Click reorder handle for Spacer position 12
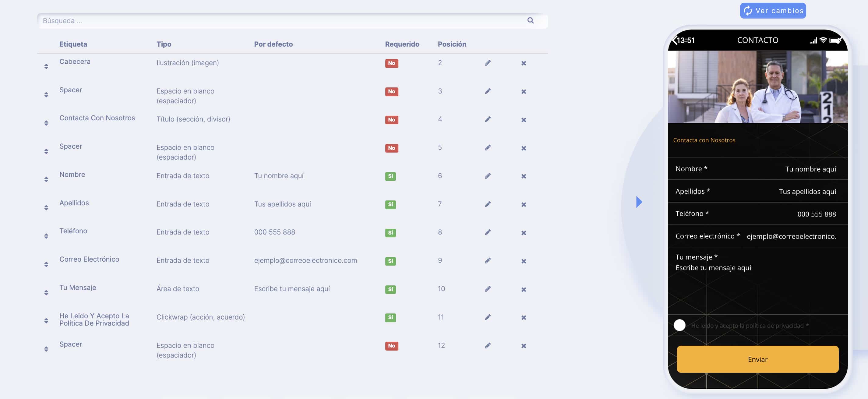The image size is (868, 399). point(46,349)
